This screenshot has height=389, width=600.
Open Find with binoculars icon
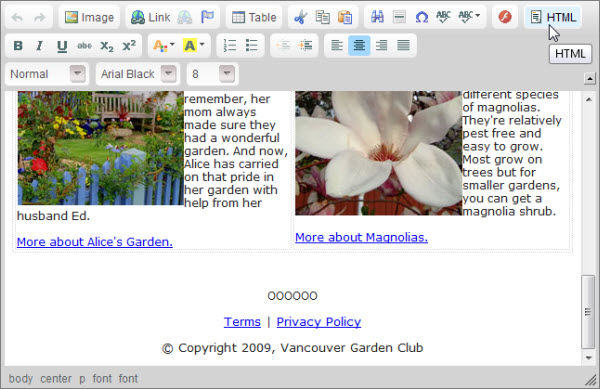tap(377, 18)
